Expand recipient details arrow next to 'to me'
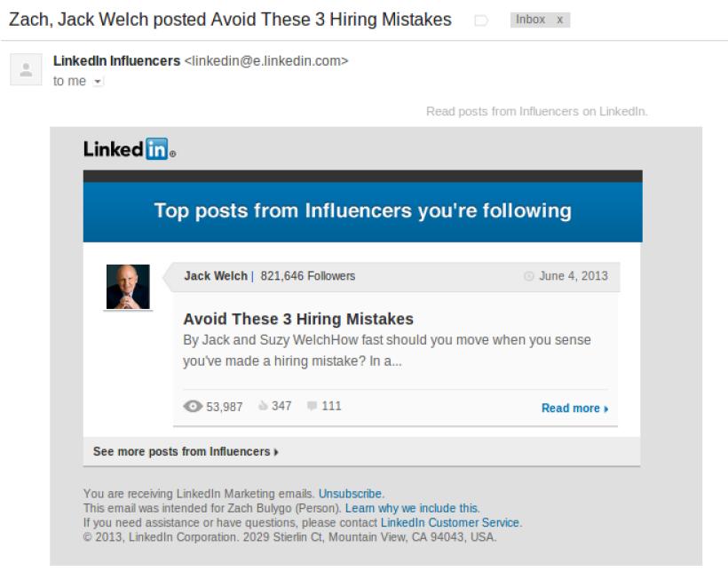Screen dimensions: 728x579 pyautogui.click(x=98, y=82)
